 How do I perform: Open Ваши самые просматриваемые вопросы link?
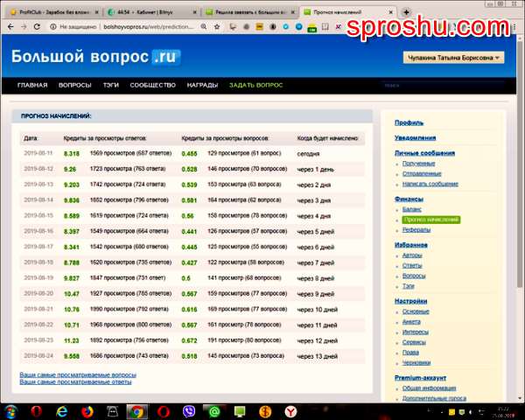(x=78, y=374)
